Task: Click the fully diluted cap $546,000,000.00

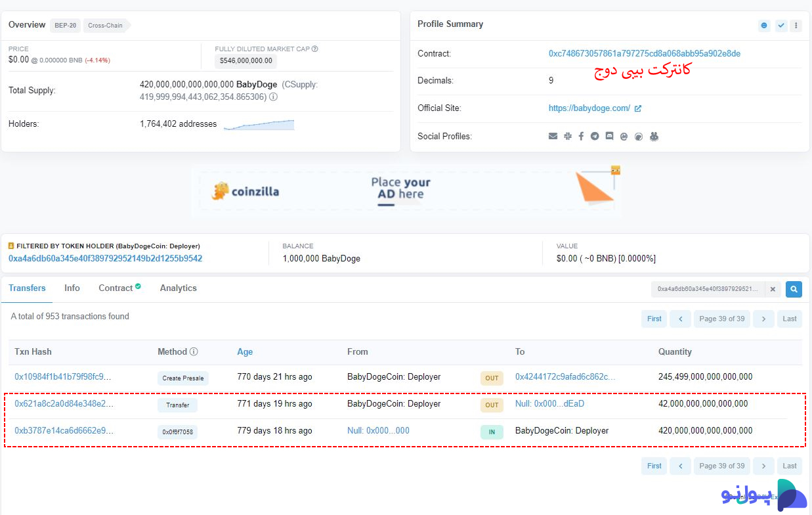Action: 246,61
